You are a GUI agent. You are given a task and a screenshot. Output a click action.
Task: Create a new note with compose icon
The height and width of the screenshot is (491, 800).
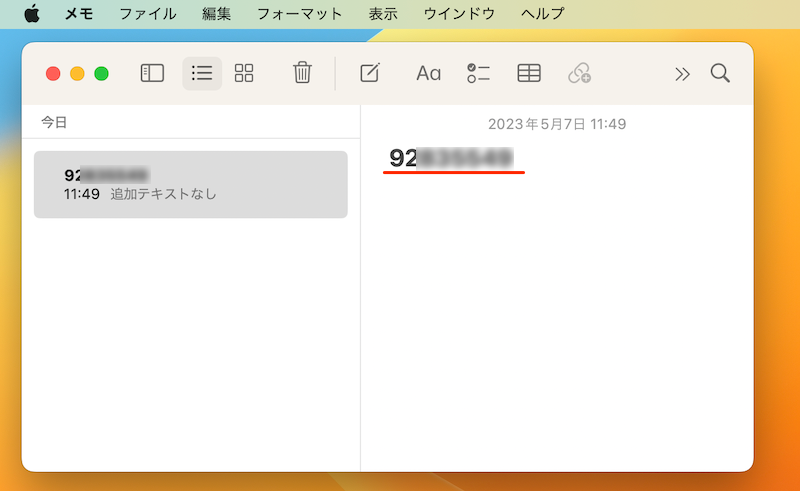tap(369, 73)
